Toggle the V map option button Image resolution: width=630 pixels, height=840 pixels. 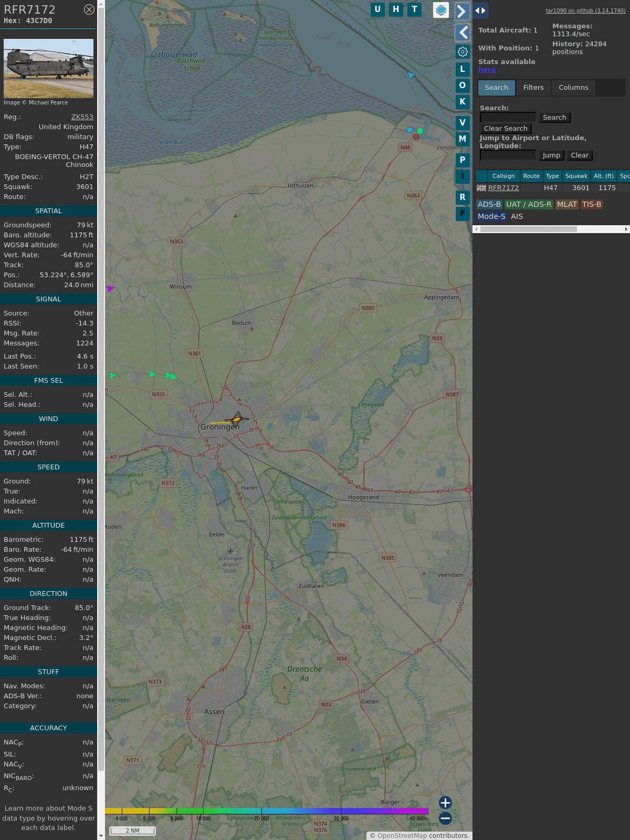[x=463, y=123]
